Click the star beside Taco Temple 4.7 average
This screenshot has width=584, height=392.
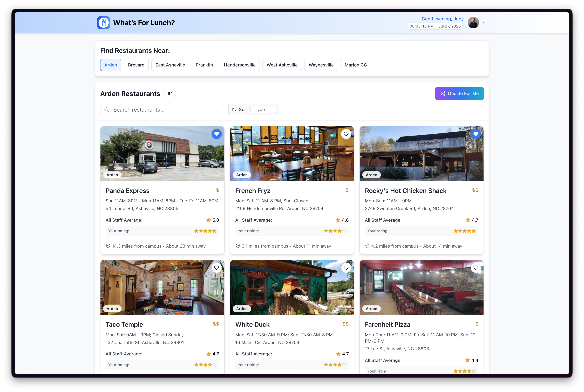[x=209, y=354]
